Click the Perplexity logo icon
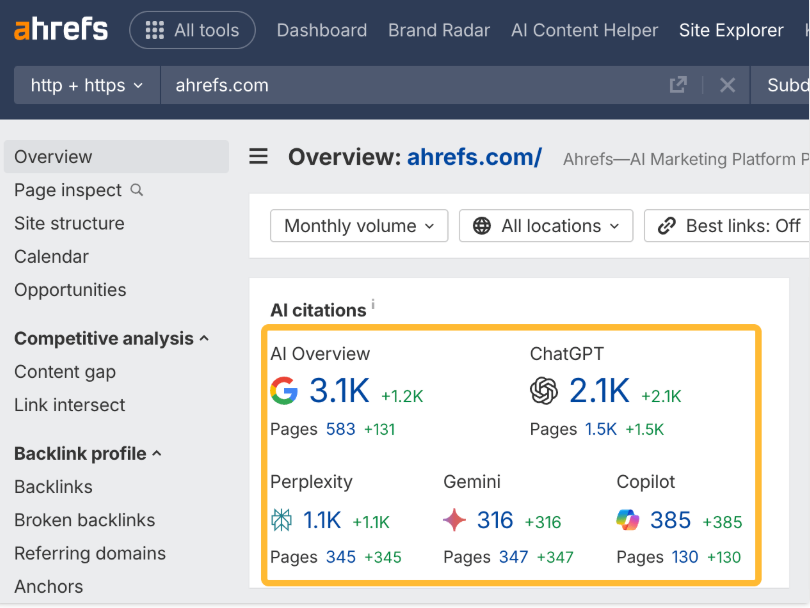Screen dimensions: 810x608 (x=282, y=520)
